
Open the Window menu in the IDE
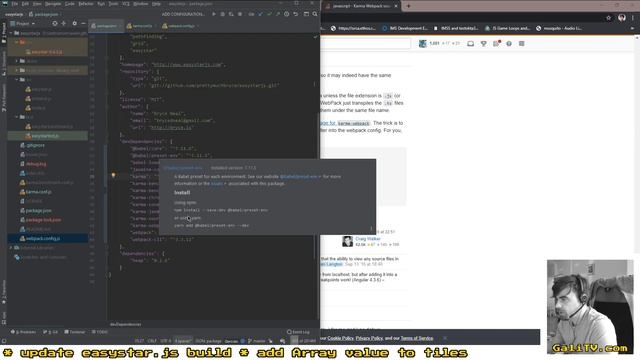click(x=141, y=4)
